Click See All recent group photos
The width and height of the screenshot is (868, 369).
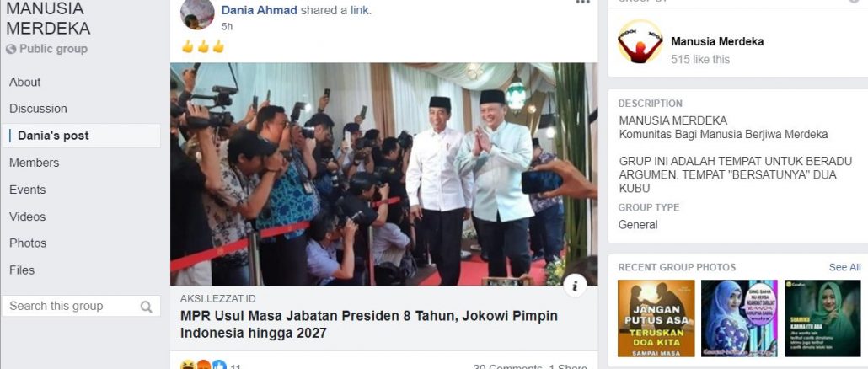pos(844,267)
